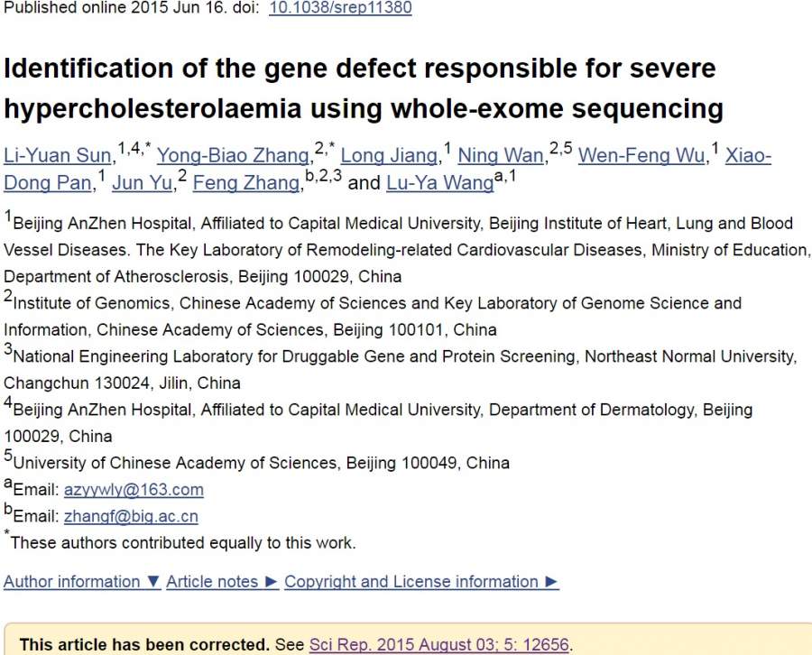Open author Feng Zhang's link
Image resolution: width=812 pixels, height=655 pixels.
[245, 183]
